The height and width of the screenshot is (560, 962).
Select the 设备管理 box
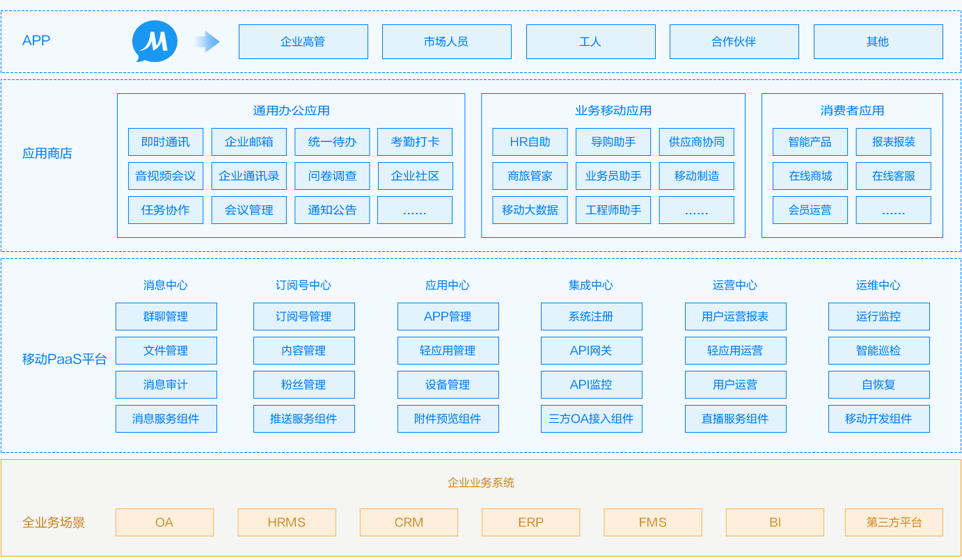[448, 385]
